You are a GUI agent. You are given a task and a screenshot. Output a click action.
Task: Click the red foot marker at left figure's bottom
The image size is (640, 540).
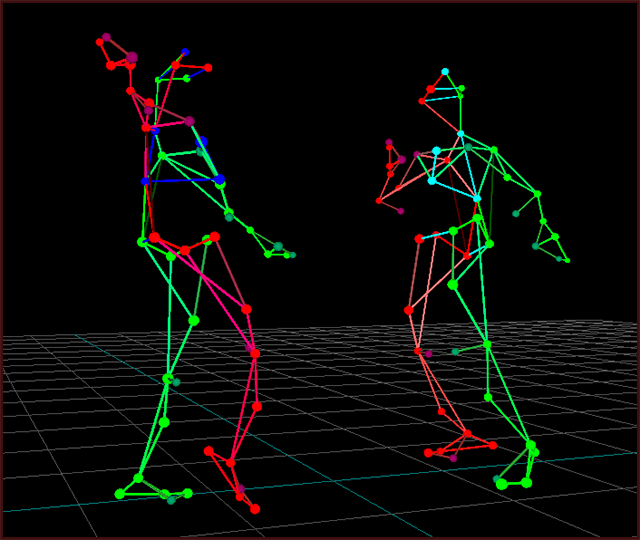click(255, 509)
